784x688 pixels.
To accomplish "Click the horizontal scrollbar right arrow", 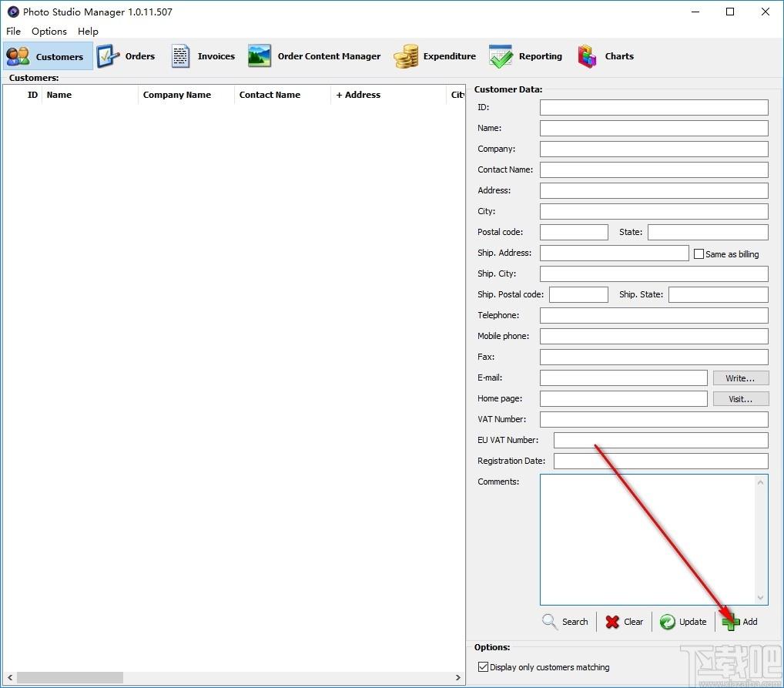I will pyautogui.click(x=458, y=677).
